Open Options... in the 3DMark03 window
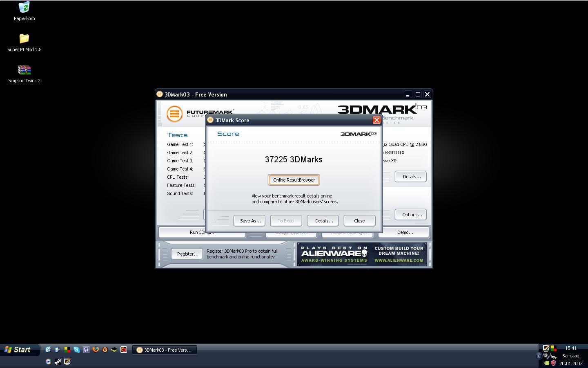 coord(411,215)
